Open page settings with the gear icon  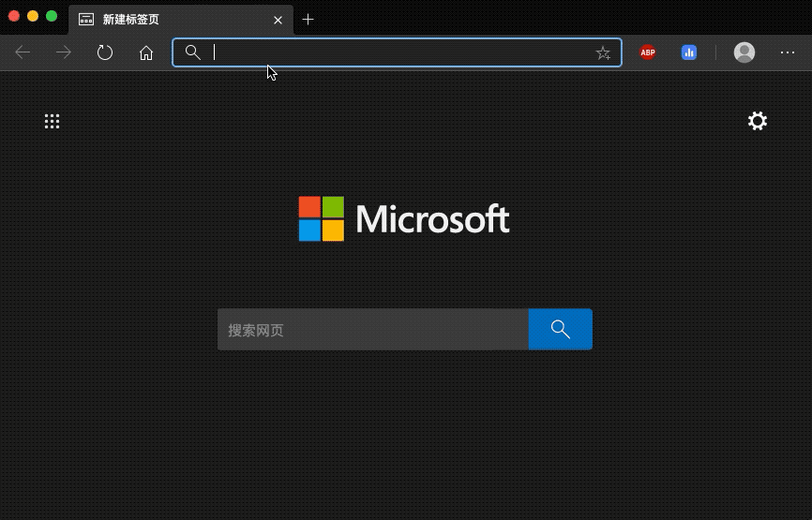point(758,121)
